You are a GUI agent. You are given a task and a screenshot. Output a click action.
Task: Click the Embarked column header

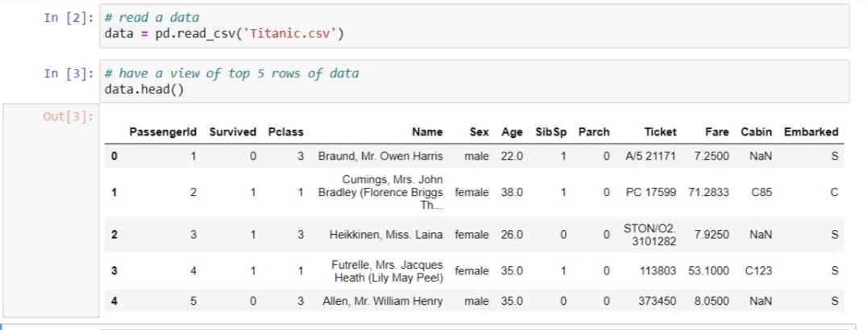(811, 132)
